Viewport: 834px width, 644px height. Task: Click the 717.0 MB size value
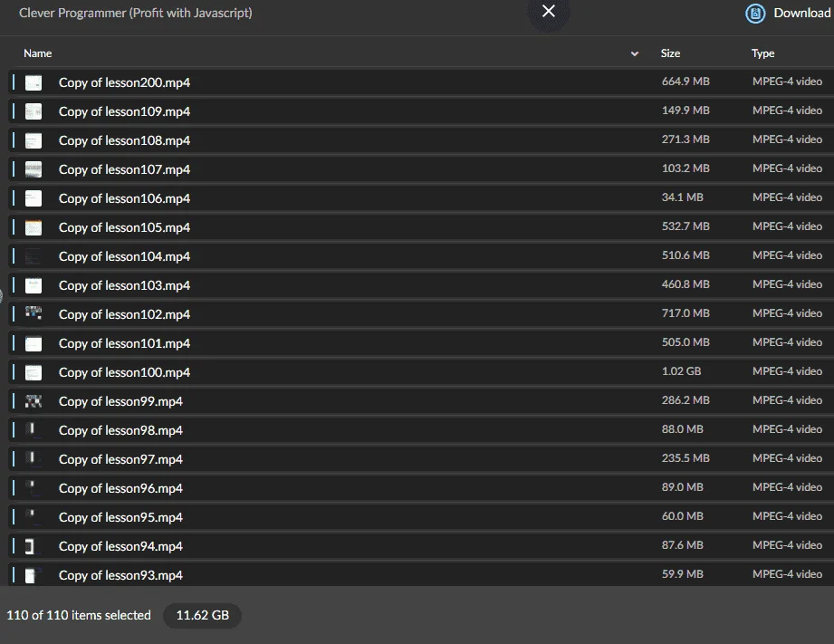685,313
